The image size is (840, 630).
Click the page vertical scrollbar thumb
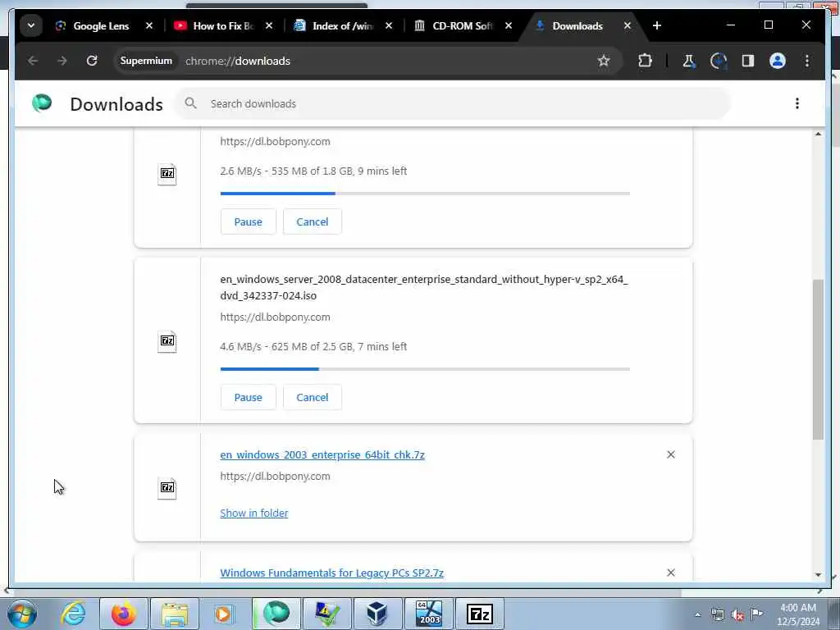click(818, 359)
